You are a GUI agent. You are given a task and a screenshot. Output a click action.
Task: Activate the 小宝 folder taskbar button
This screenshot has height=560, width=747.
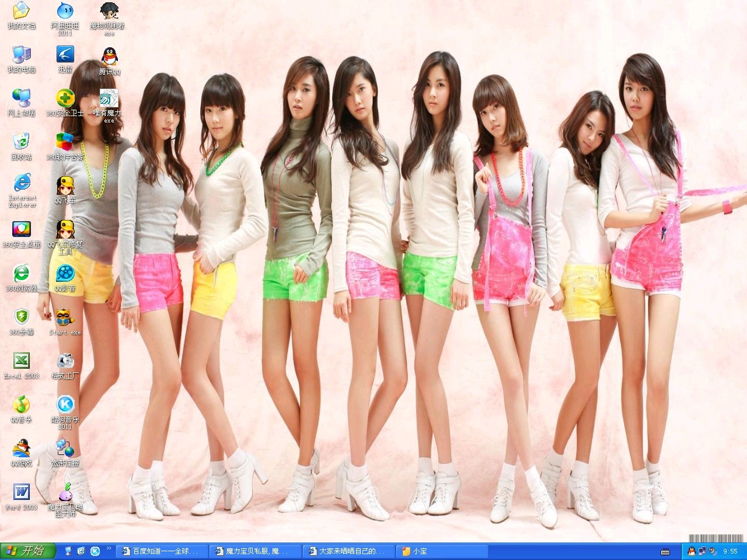click(441, 551)
